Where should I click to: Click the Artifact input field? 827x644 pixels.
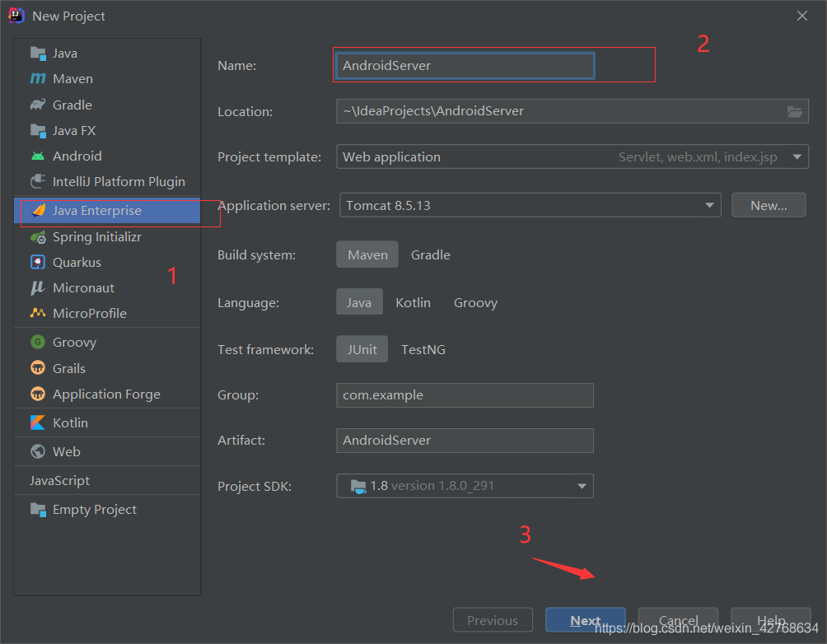465,441
